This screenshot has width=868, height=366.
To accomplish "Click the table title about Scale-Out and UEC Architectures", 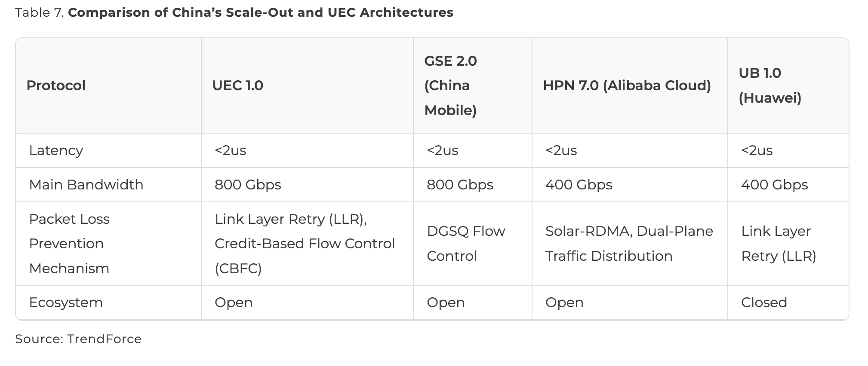I will point(260,12).
